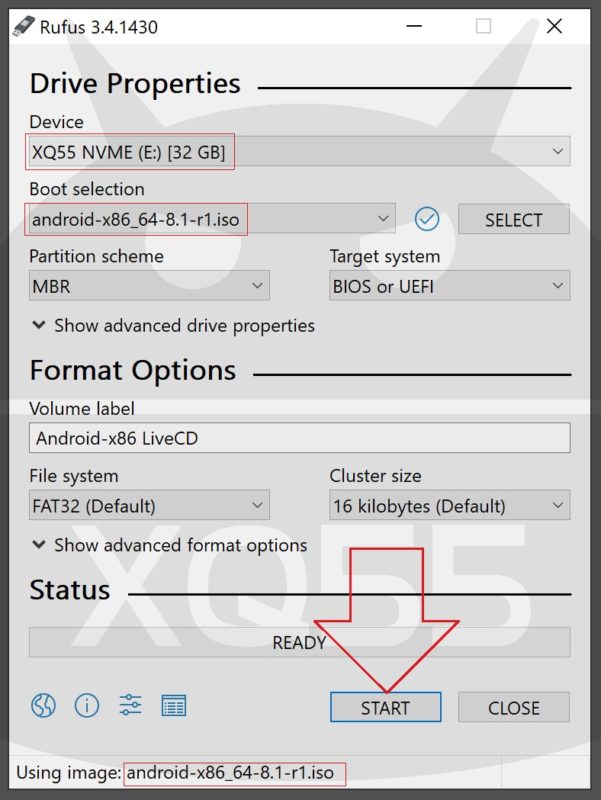The height and width of the screenshot is (800, 601).
Task: Click the language globe icon
Action: (43, 706)
